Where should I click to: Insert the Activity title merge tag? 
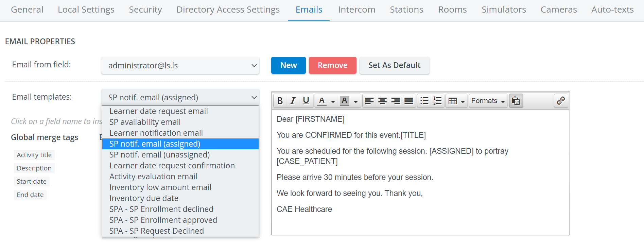coord(34,155)
